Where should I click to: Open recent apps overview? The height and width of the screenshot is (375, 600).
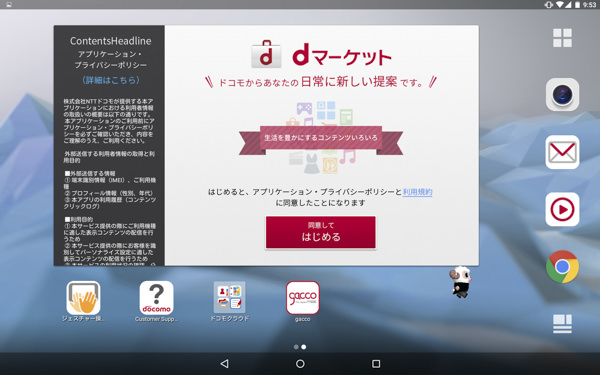click(376, 364)
